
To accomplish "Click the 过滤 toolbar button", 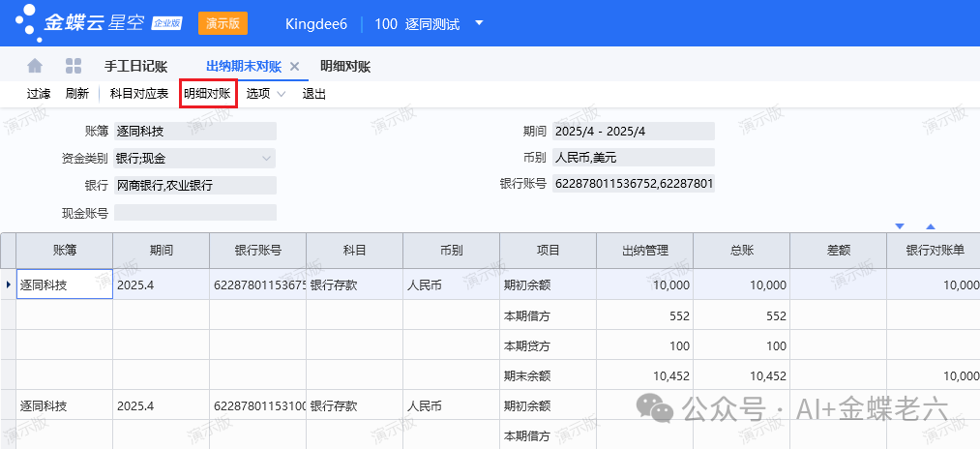I will pyautogui.click(x=39, y=94).
